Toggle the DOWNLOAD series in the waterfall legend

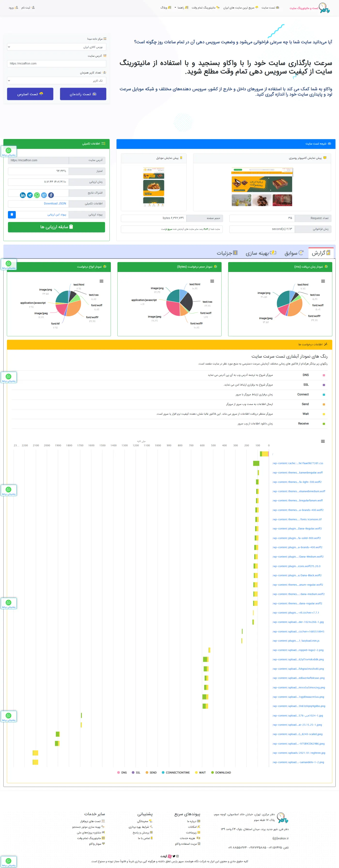221,773
